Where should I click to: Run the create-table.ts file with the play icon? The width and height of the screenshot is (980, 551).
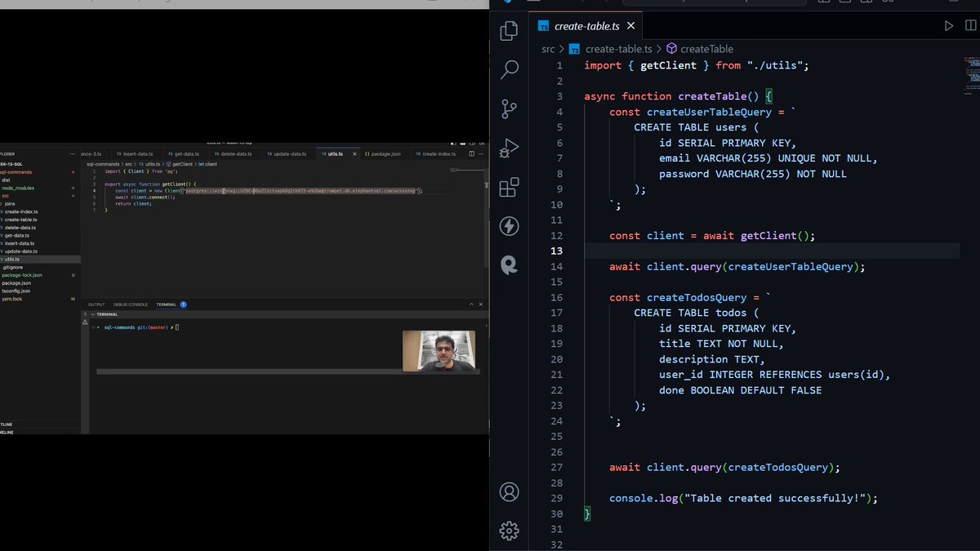(x=948, y=26)
